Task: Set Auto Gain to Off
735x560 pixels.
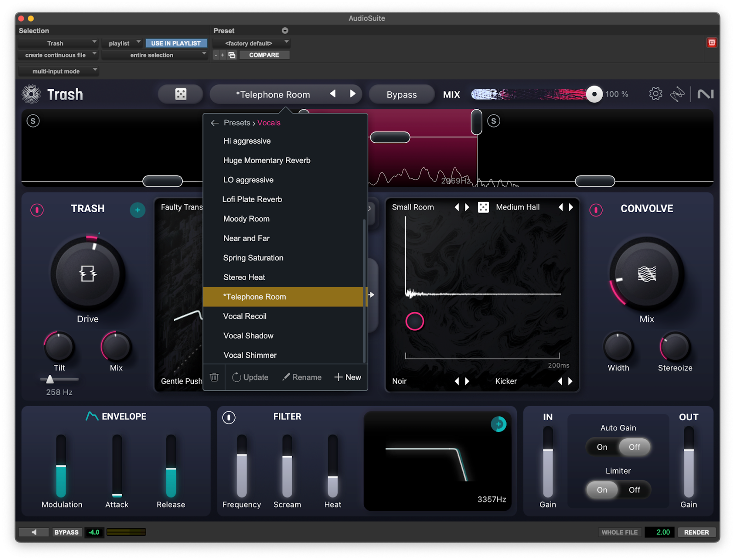Action: click(x=634, y=447)
